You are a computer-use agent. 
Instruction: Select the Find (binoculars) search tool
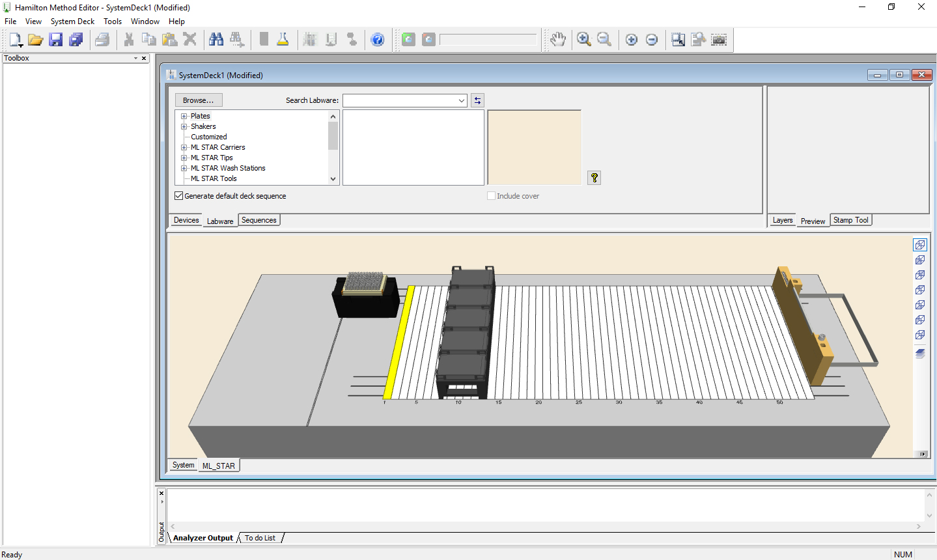216,40
